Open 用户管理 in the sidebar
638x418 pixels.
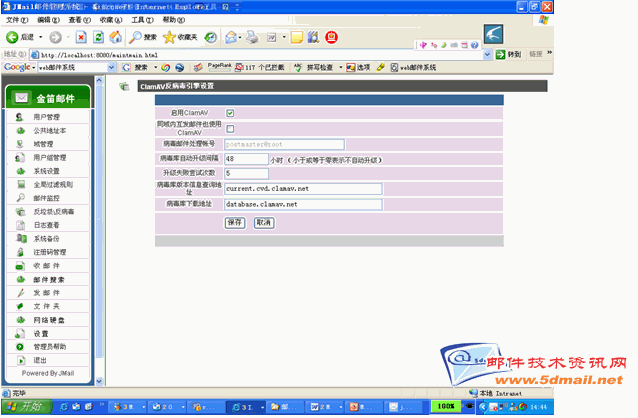pyautogui.click(x=46, y=117)
